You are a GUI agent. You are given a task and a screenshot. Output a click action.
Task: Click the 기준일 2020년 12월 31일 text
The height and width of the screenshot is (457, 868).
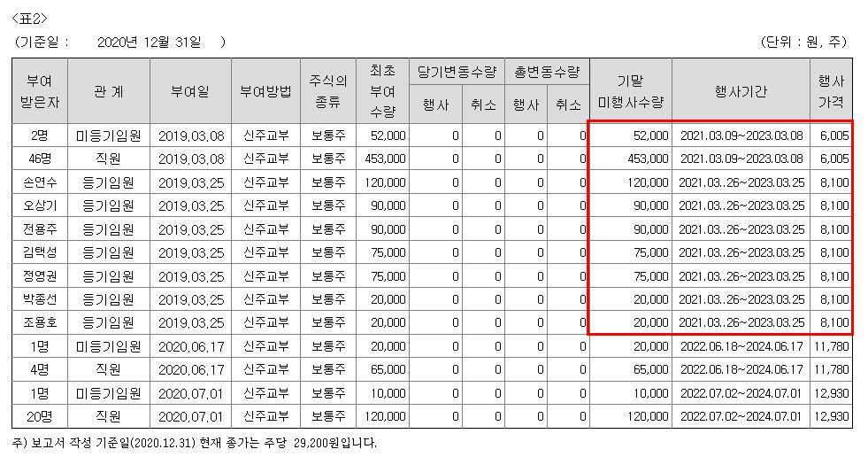pyautogui.click(x=119, y=43)
